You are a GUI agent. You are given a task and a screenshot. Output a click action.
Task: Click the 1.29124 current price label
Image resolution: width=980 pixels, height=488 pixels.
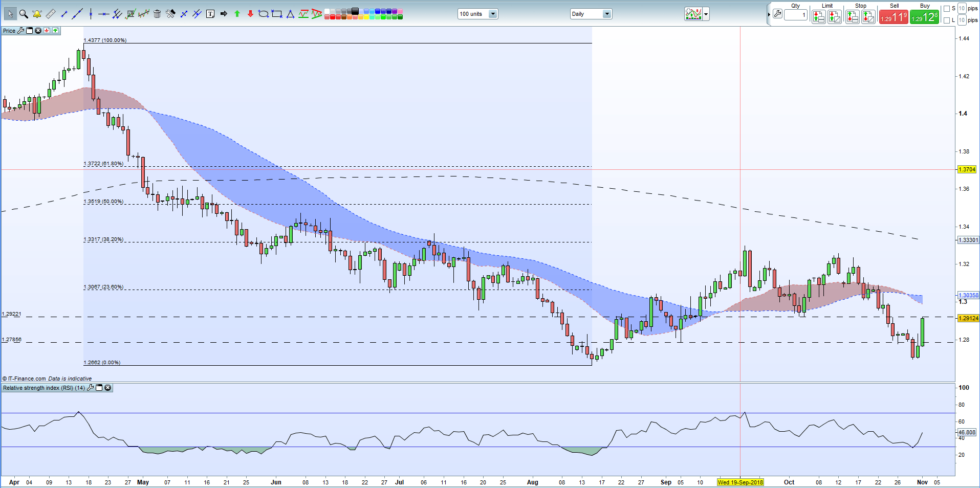[968, 318]
